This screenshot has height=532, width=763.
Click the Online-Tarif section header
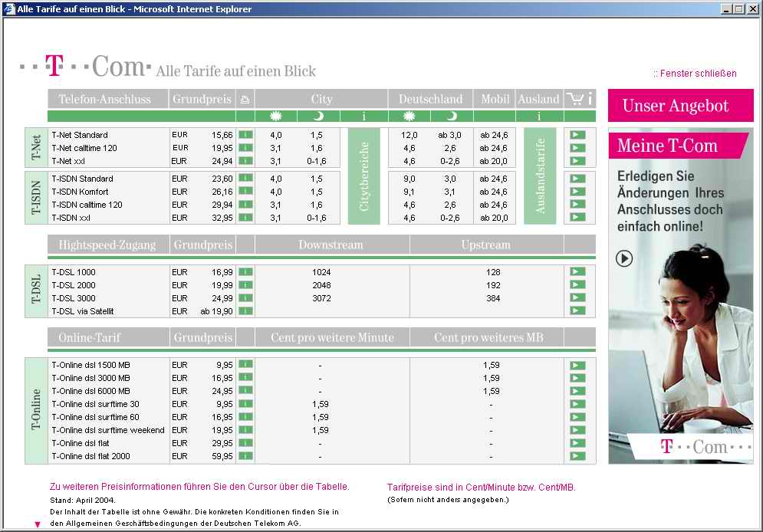(108, 337)
